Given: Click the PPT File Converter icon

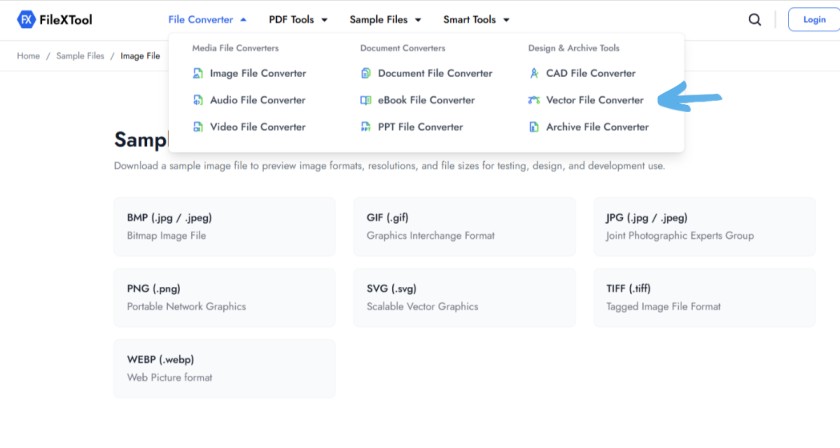Looking at the screenshot, I should coord(366,127).
